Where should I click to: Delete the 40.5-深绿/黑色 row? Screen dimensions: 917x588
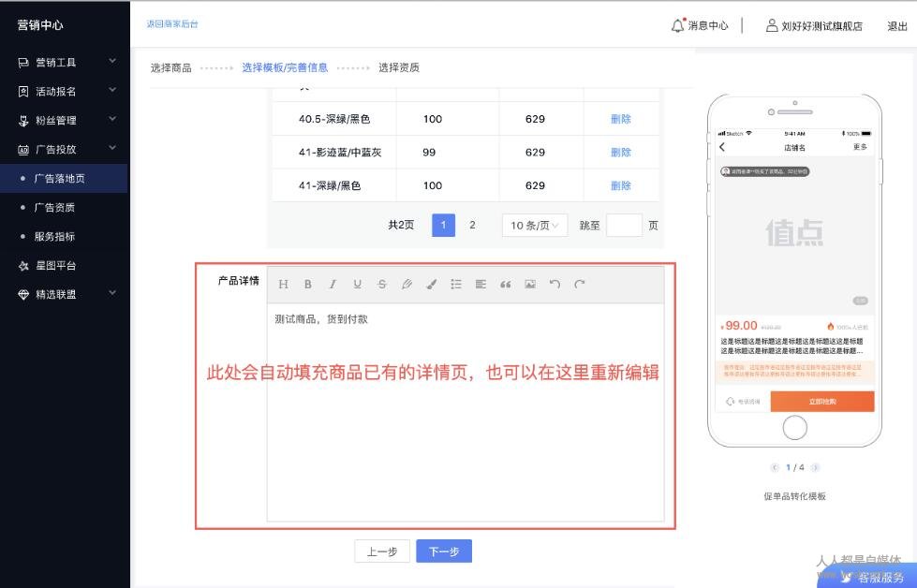[621, 119]
